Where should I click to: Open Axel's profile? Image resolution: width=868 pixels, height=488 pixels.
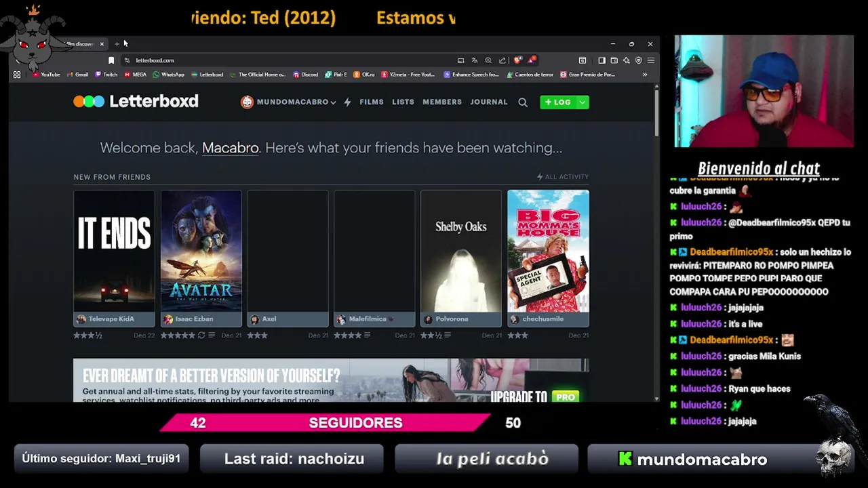(x=264, y=319)
